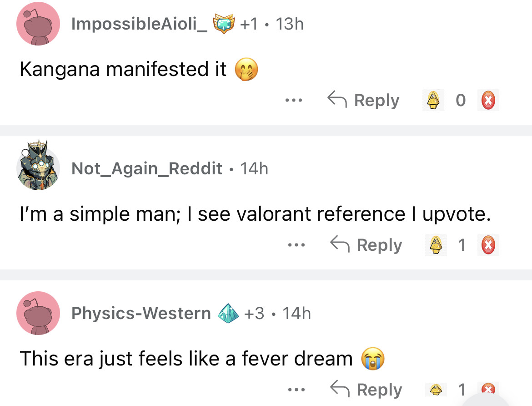532x406 pixels.
Task: Upvote the "fever dream" comment
Action: coord(436,390)
